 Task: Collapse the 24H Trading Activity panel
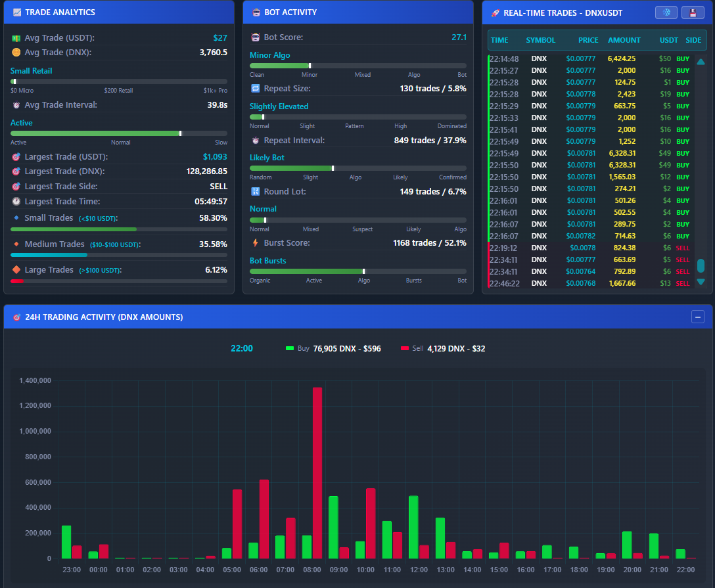698,317
